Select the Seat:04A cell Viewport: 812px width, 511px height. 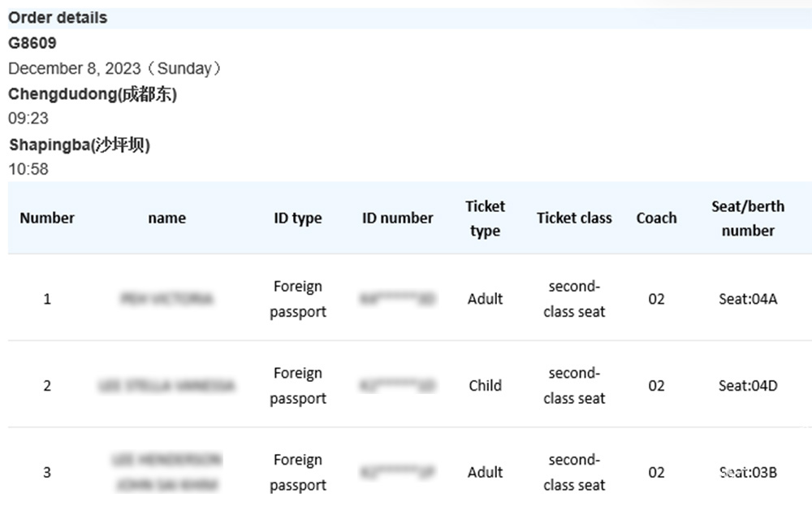tap(748, 299)
